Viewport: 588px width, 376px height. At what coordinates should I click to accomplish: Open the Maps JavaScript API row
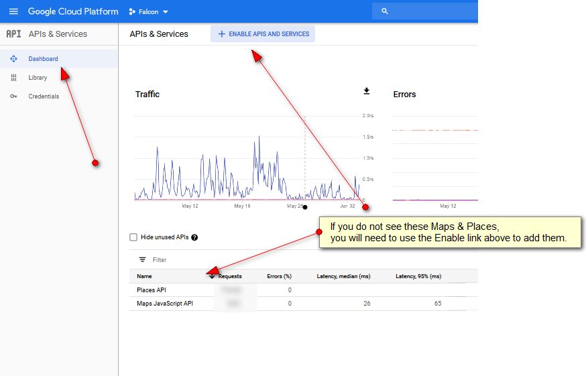(303, 303)
